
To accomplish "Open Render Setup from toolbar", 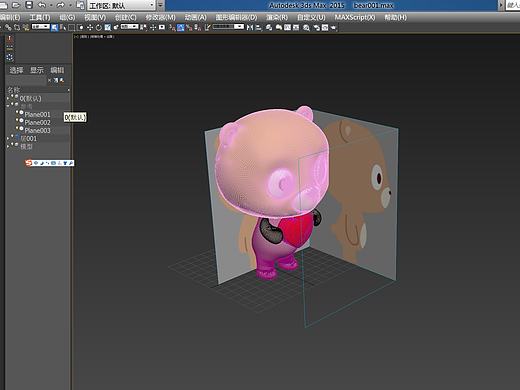I will (316, 28).
